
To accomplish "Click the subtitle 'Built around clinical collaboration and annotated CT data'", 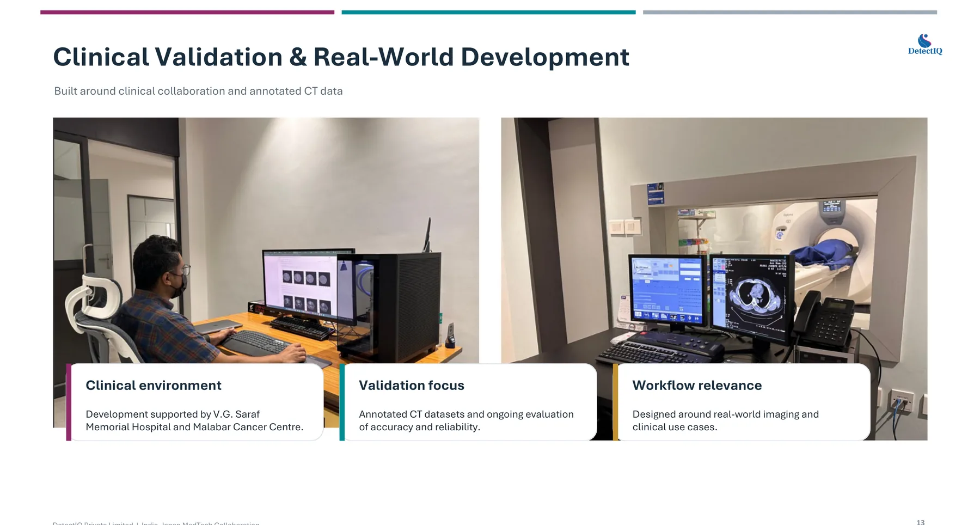I will (x=198, y=91).
